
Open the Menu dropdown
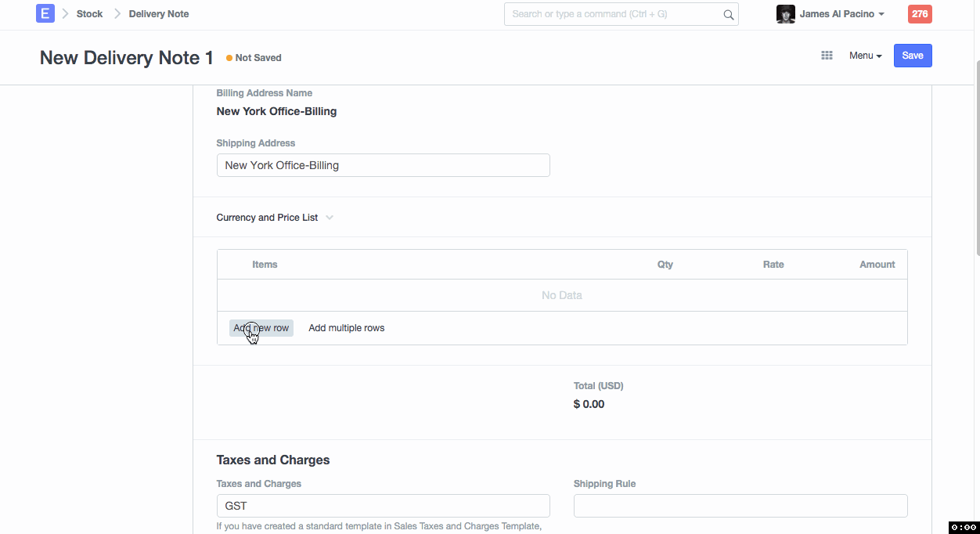(x=865, y=56)
